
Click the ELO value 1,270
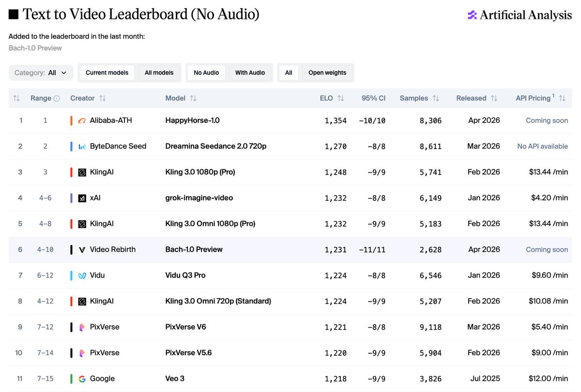pos(336,146)
